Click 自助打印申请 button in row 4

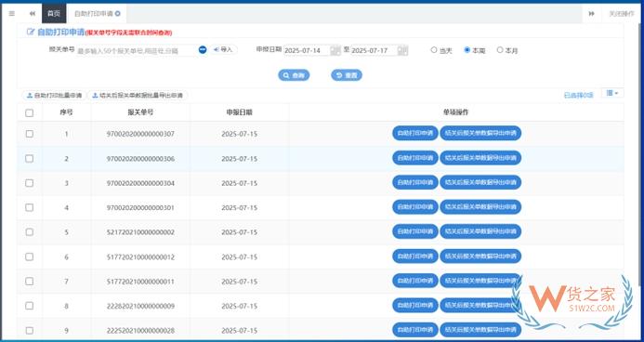pos(415,207)
